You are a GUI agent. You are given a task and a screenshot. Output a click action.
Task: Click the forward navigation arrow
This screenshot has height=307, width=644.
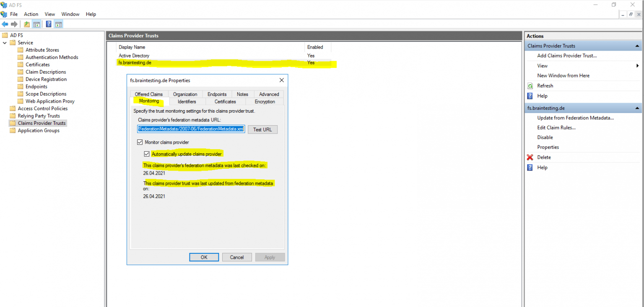point(14,24)
